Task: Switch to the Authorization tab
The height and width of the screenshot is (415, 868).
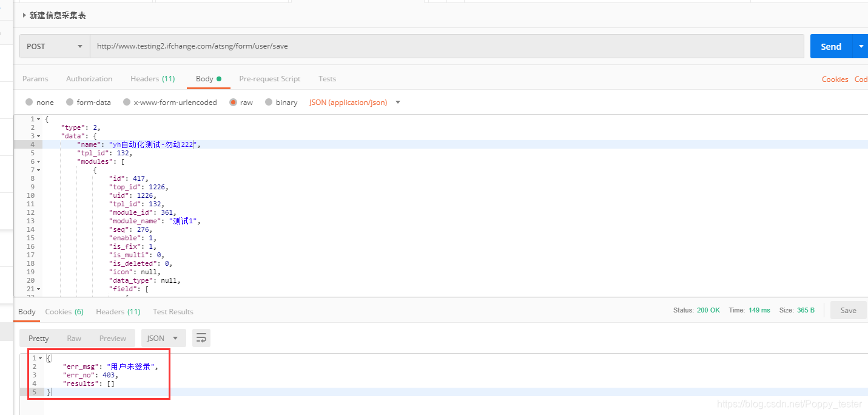Action: [89, 79]
